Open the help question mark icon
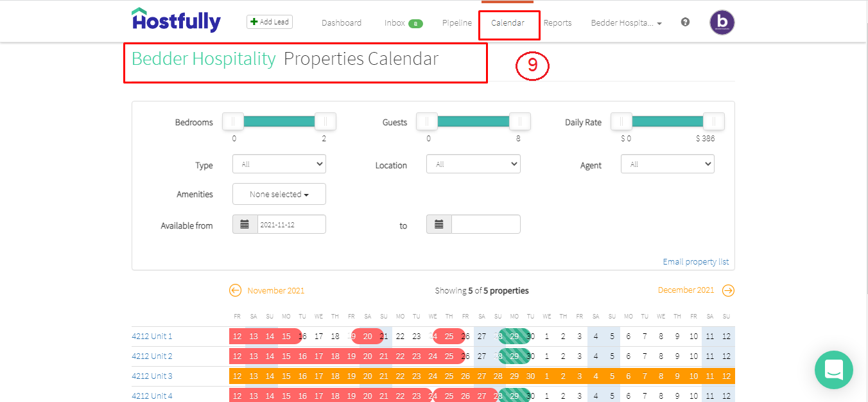Screen dimensions: 868x402 [685, 22]
